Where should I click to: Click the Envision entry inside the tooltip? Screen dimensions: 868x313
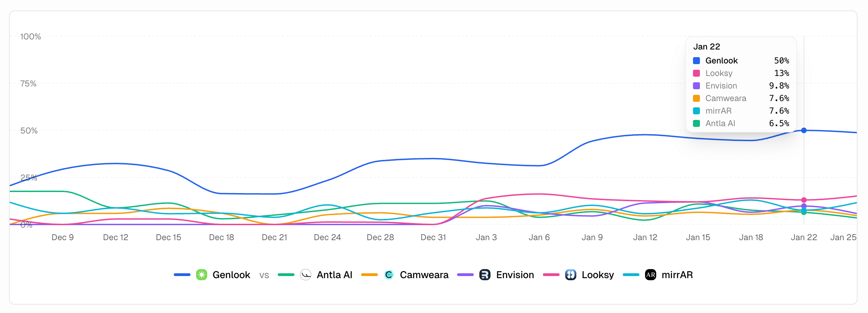point(721,86)
